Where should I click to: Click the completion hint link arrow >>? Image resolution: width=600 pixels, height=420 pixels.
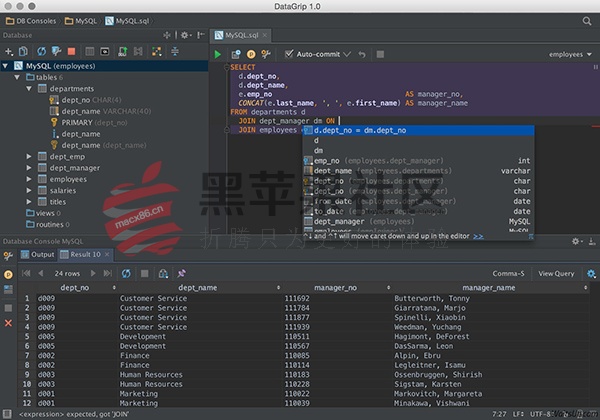pos(478,236)
